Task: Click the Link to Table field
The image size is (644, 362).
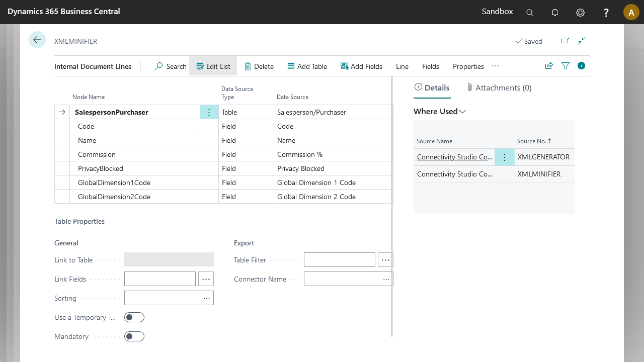Action: point(169,259)
